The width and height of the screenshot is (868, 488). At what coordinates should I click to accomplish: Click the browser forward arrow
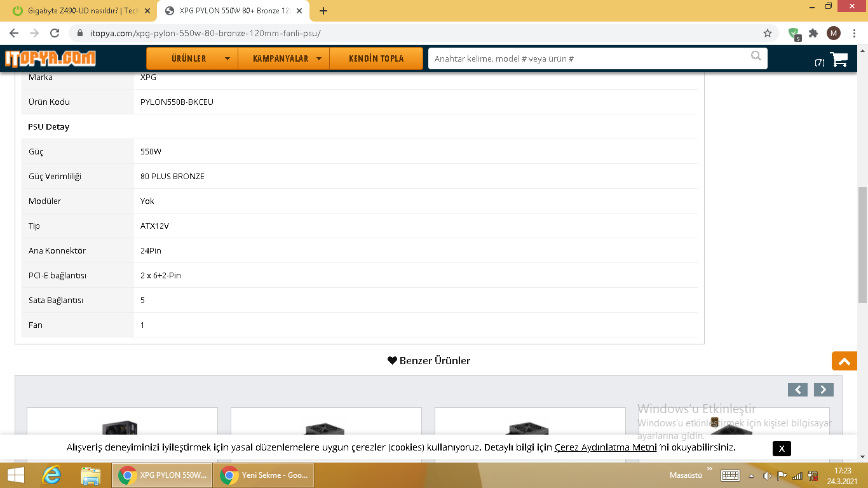point(34,33)
